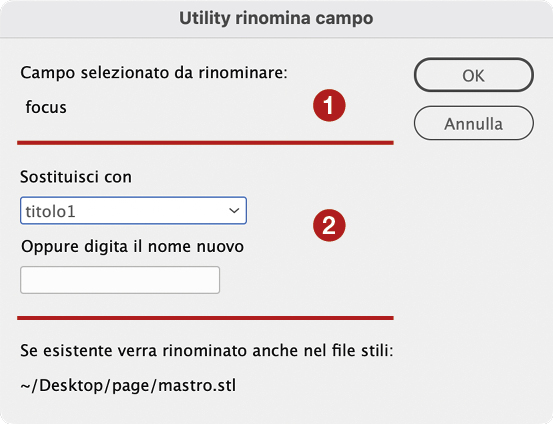The width and height of the screenshot is (553, 424).
Task: Click the red step 1 badge
Action: point(329,105)
